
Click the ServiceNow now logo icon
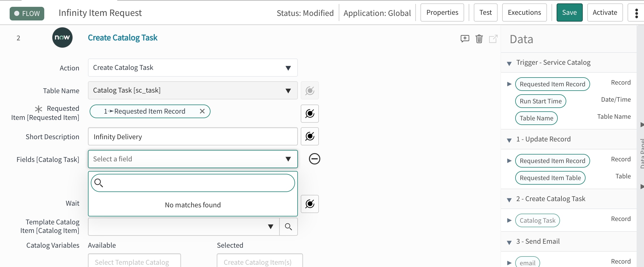(x=62, y=37)
